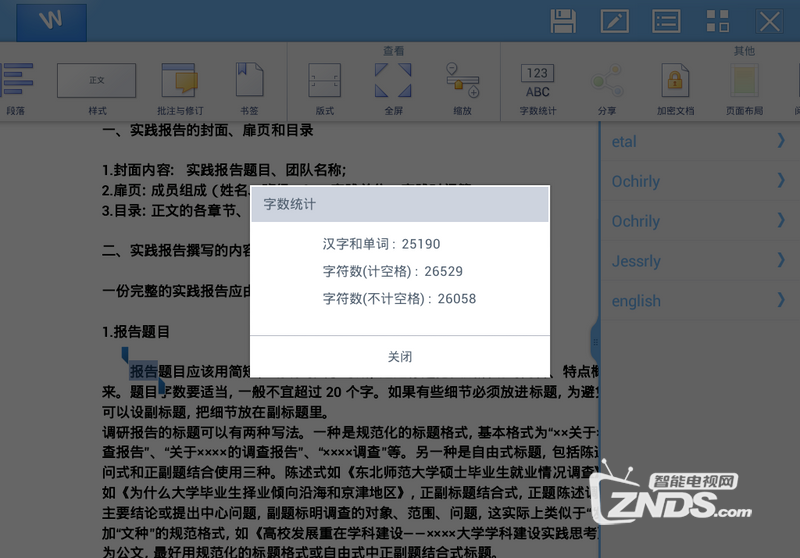Image resolution: width=800 pixels, height=558 pixels.
Task: Click the left selection handle above 报告
Action: (124, 354)
